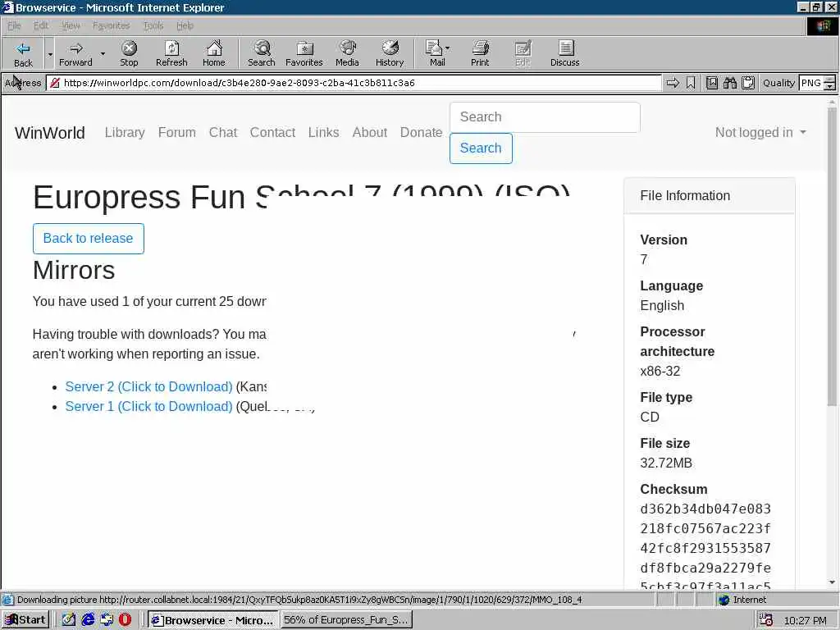
Task: Click the address bar URL field
Action: [x=354, y=83]
